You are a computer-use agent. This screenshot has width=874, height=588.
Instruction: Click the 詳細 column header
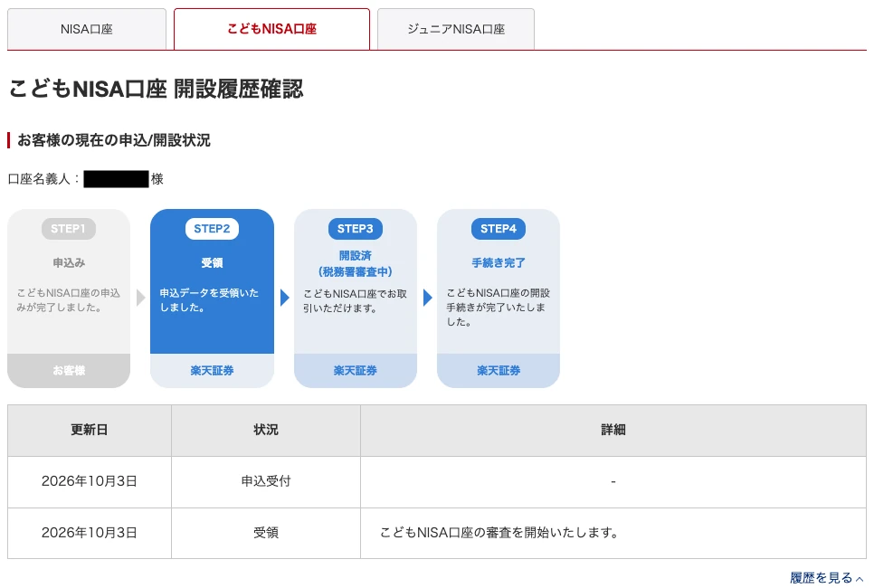coord(613,431)
